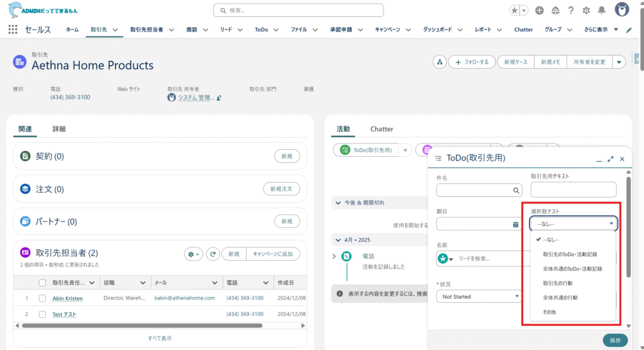Open the contacts list settings gear
644x350 pixels.
pos(194,254)
